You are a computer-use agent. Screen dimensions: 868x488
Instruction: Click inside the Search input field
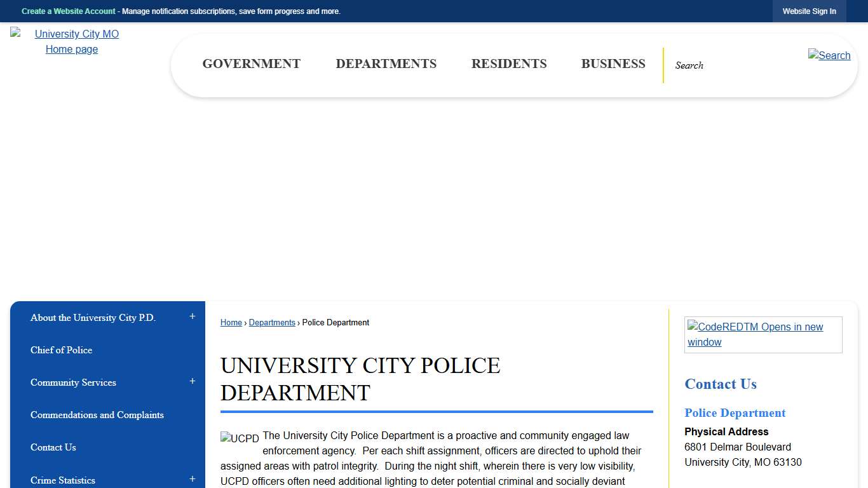click(x=724, y=65)
